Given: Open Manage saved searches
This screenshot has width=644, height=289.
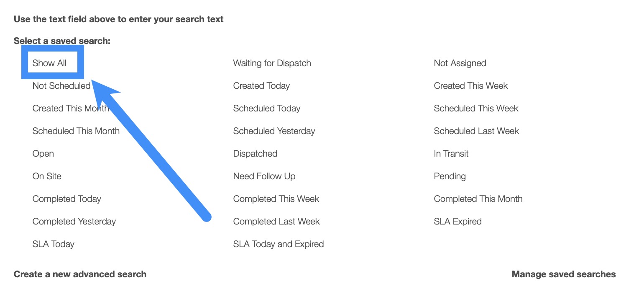Looking at the screenshot, I should click(563, 274).
